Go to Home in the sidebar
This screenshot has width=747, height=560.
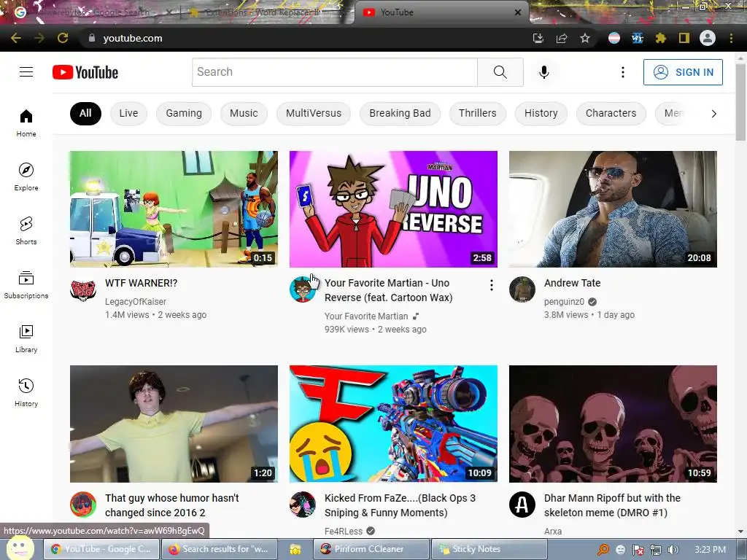pos(26,122)
